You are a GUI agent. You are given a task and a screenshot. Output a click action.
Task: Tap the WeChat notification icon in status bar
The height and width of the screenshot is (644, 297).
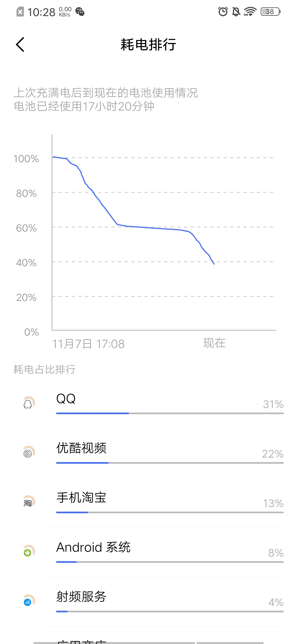pos(80,12)
